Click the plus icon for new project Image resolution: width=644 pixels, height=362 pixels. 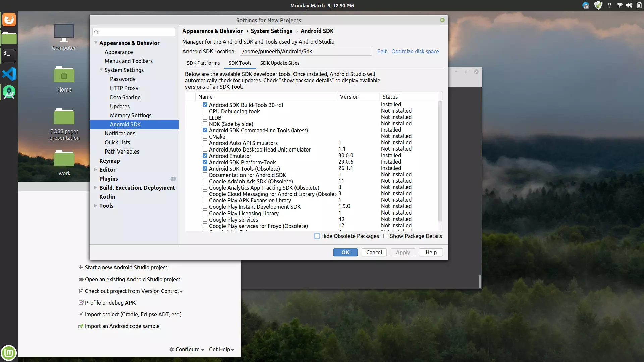pos(80,267)
